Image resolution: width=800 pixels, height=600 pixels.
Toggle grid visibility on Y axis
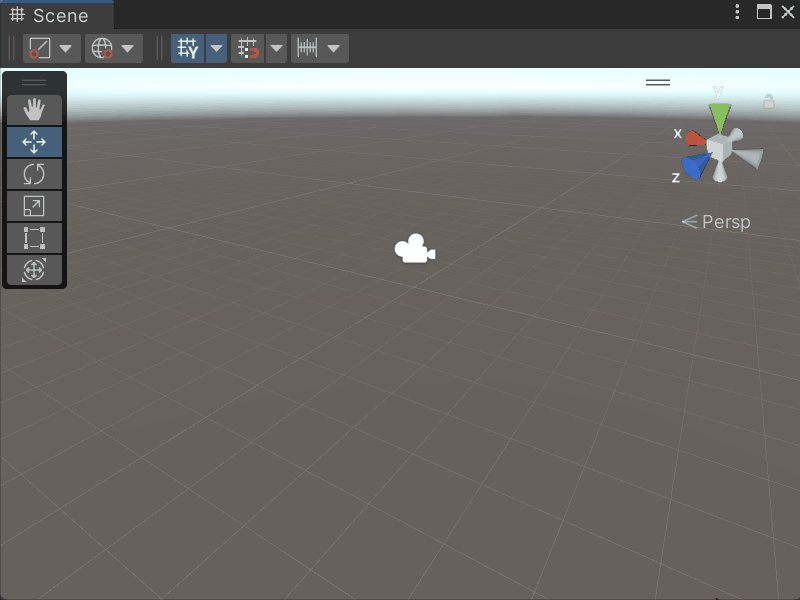pos(187,48)
